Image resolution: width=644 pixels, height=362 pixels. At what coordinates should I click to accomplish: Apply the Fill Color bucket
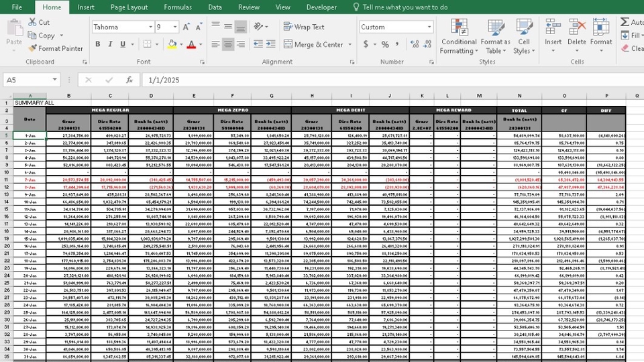click(x=172, y=44)
